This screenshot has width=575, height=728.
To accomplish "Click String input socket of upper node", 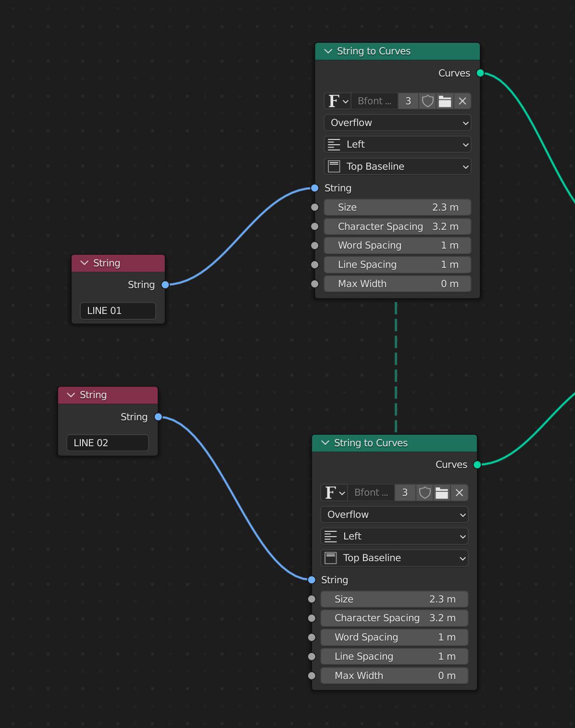I will point(315,188).
